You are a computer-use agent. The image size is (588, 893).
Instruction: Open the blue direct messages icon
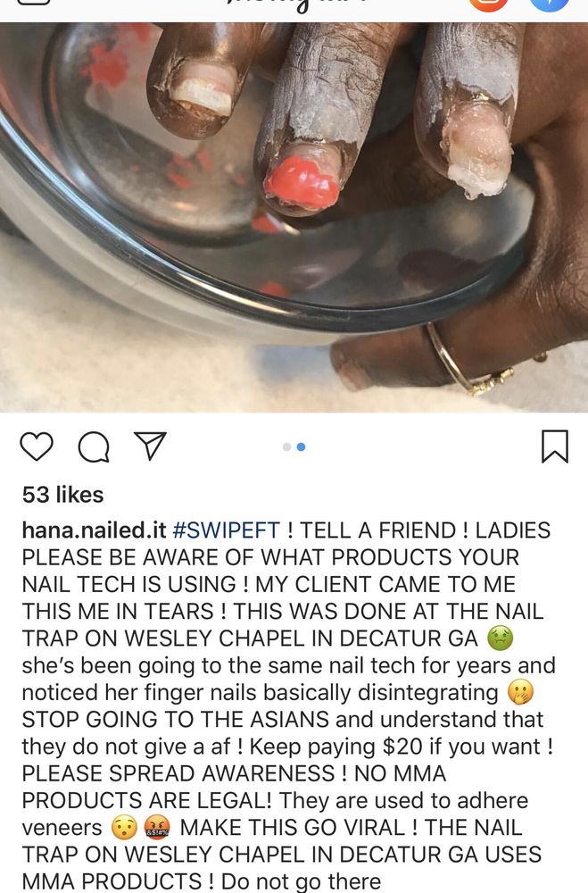point(550,4)
